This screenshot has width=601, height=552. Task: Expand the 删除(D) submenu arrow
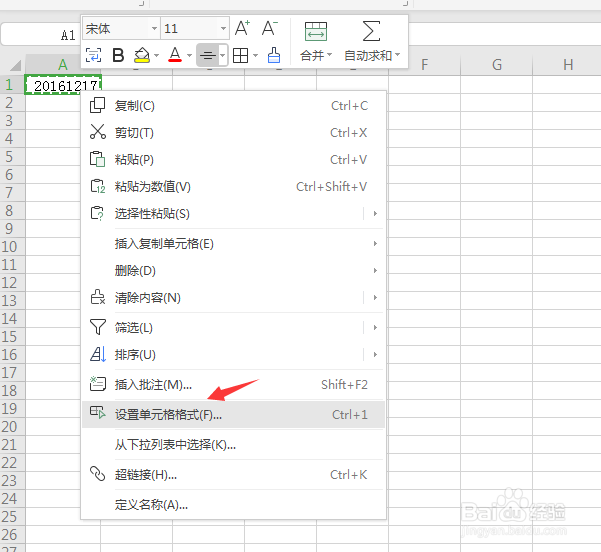[375, 270]
